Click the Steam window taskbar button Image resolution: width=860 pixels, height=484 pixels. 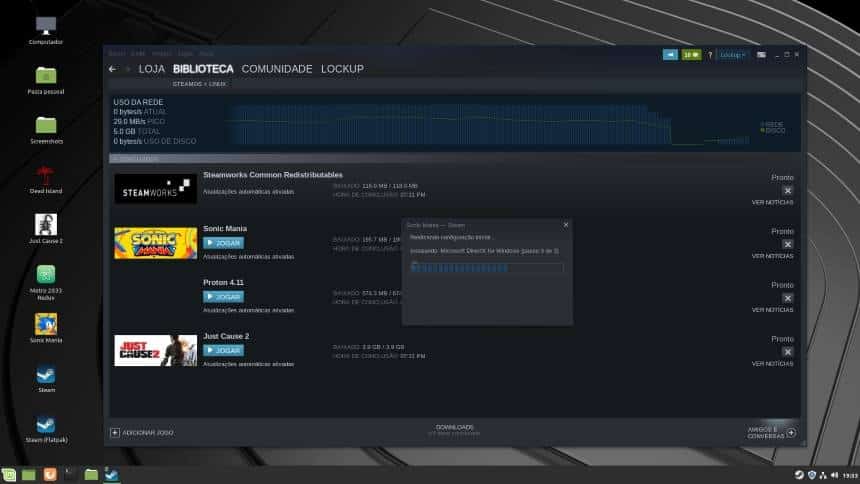point(111,475)
